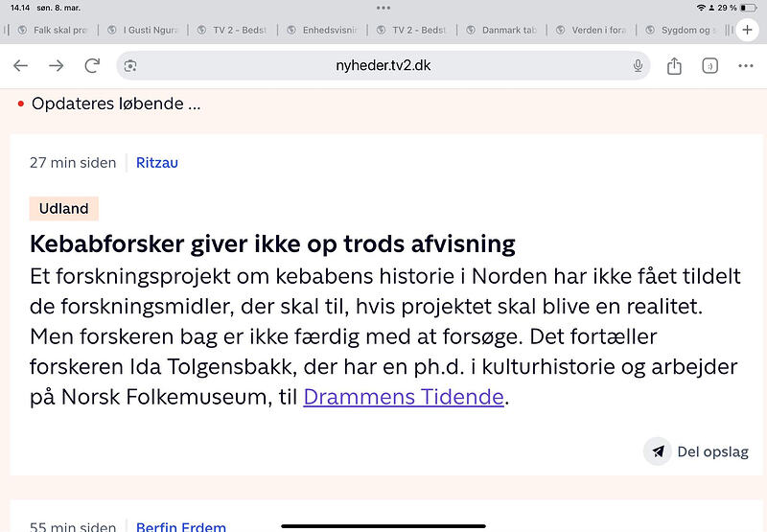
Task: Open the Enhedsvisning tab
Action: pyautogui.click(x=322, y=30)
